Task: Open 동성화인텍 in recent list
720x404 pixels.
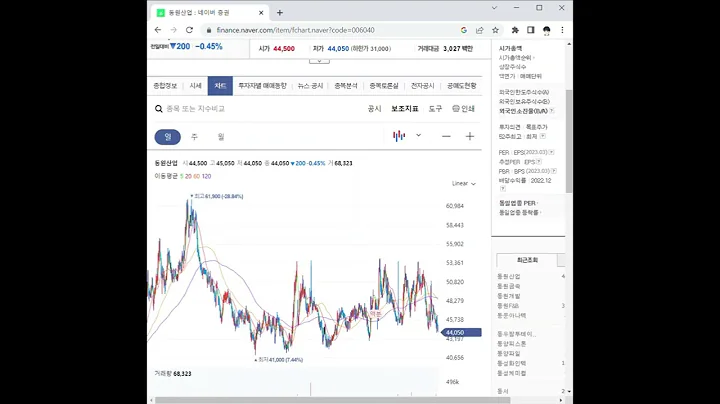Action: coord(512,363)
